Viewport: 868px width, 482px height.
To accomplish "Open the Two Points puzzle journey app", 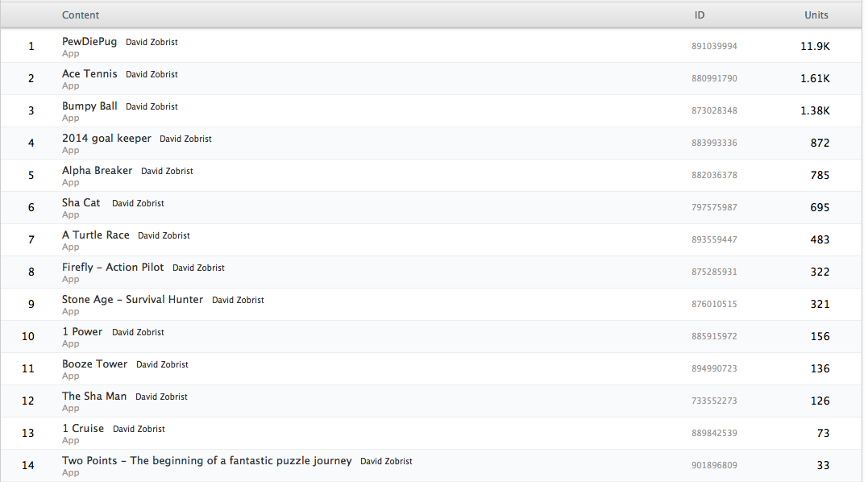I will point(206,460).
